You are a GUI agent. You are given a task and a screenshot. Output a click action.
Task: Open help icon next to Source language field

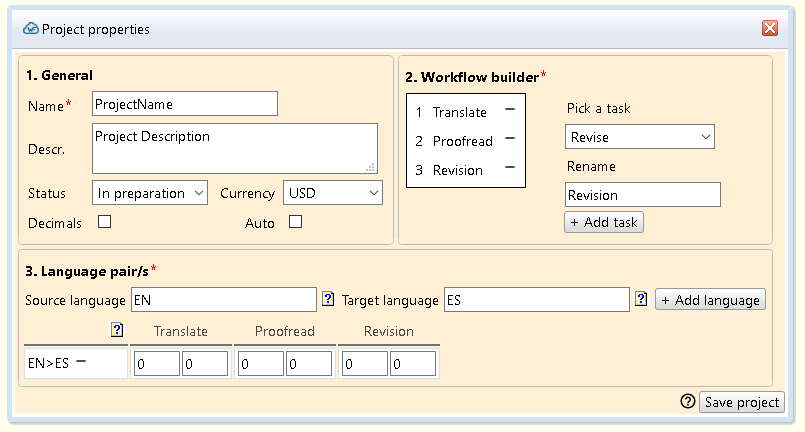[327, 299]
